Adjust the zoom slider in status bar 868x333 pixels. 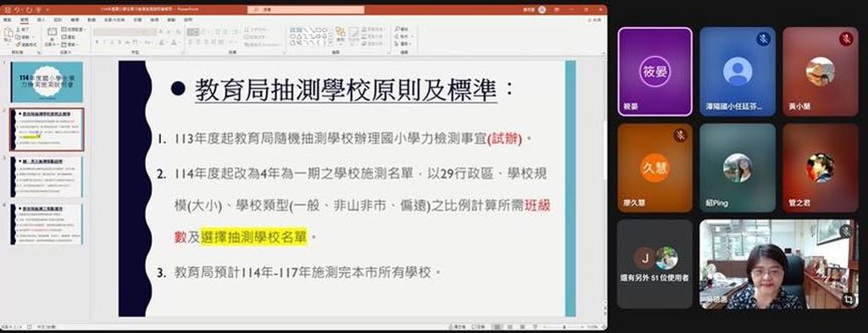coord(564,327)
